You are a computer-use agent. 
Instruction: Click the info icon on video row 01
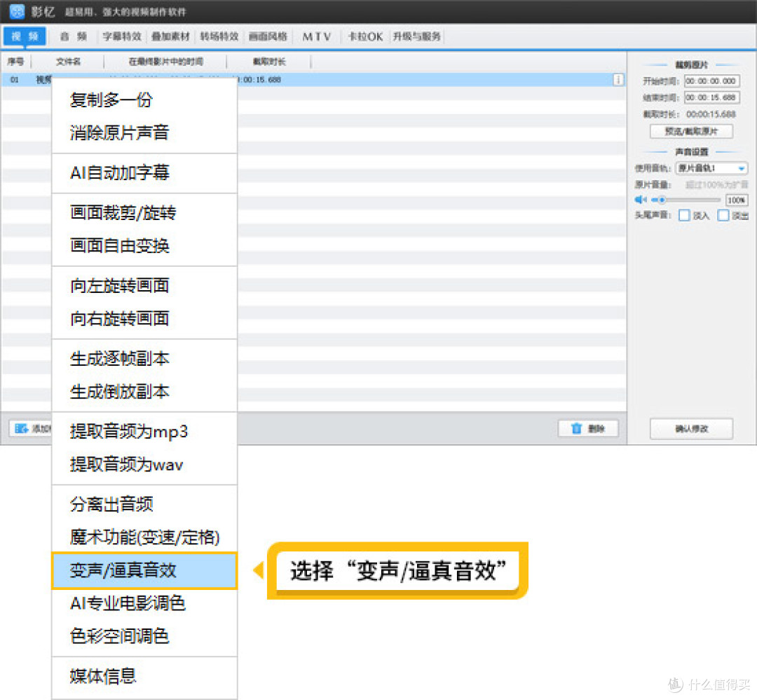point(618,80)
